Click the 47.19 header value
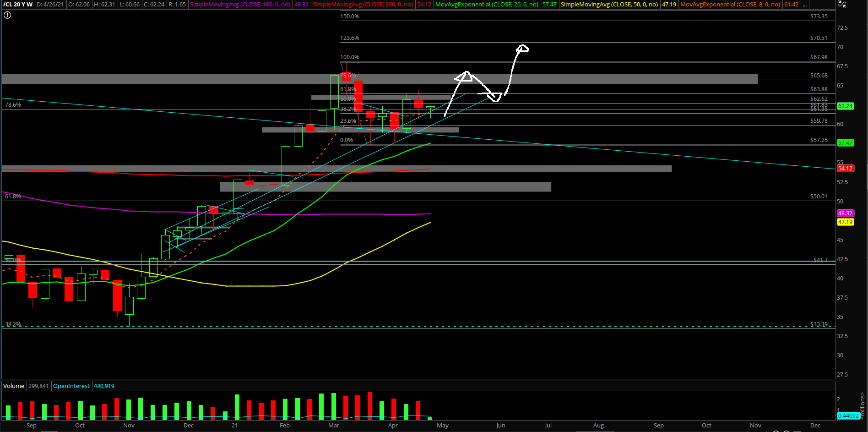The width and height of the screenshot is (868, 432). 669,4
